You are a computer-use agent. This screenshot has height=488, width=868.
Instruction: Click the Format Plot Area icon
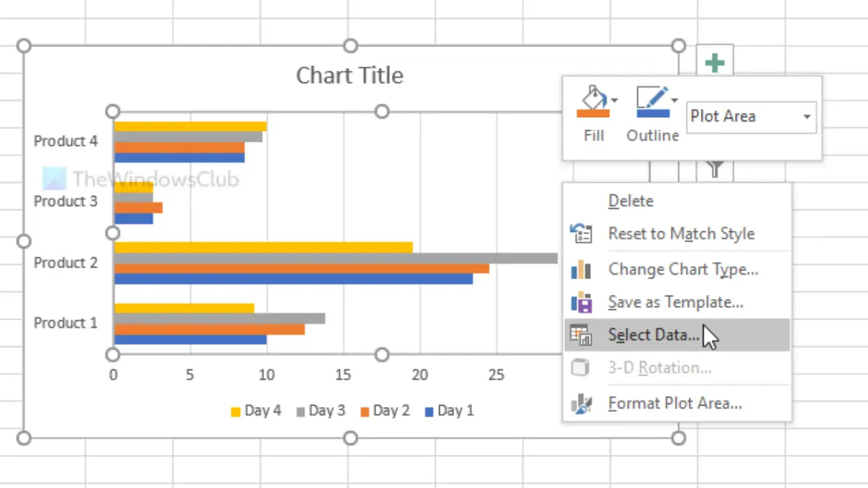(x=581, y=403)
